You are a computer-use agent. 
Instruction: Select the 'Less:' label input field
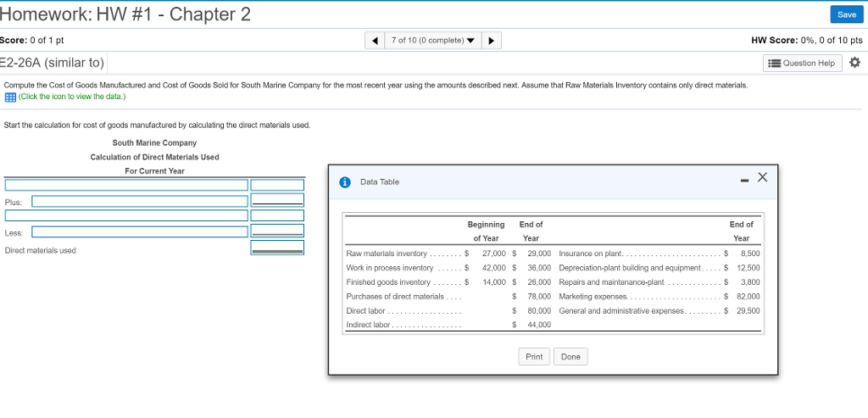coord(140,231)
